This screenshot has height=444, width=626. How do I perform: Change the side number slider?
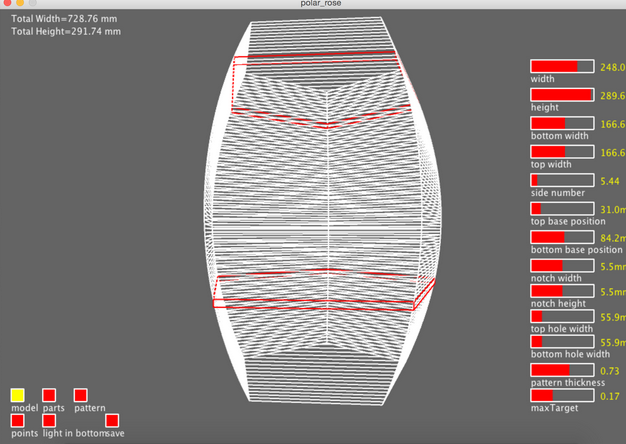[562, 180]
